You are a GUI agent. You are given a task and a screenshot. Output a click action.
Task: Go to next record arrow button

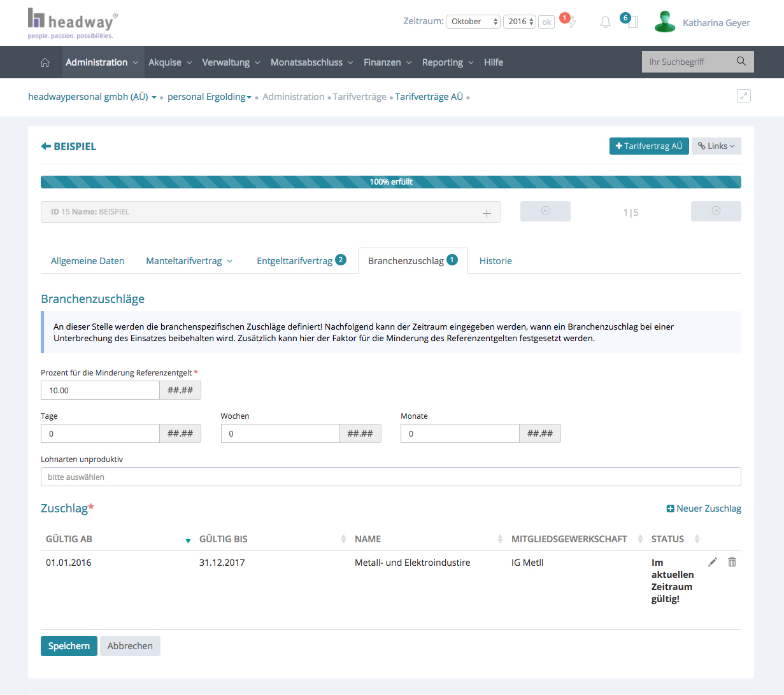[716, 211]
